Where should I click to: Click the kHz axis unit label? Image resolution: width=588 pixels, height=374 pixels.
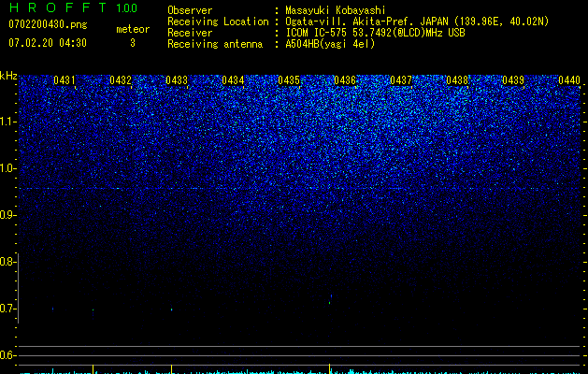point(8,76)
